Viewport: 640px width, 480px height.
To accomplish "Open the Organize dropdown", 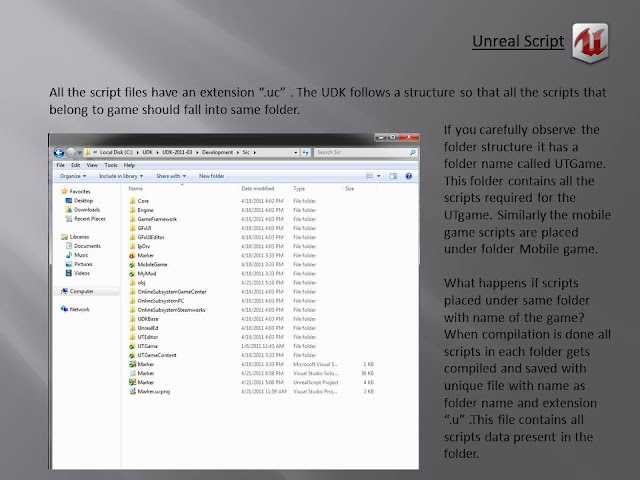I will click(x=73, y=176).
